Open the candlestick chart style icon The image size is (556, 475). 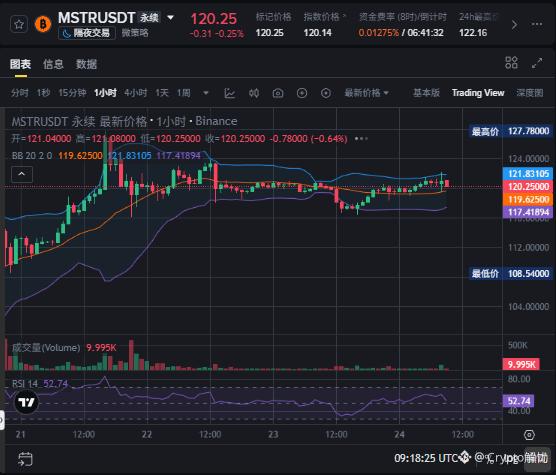point(254,93)
